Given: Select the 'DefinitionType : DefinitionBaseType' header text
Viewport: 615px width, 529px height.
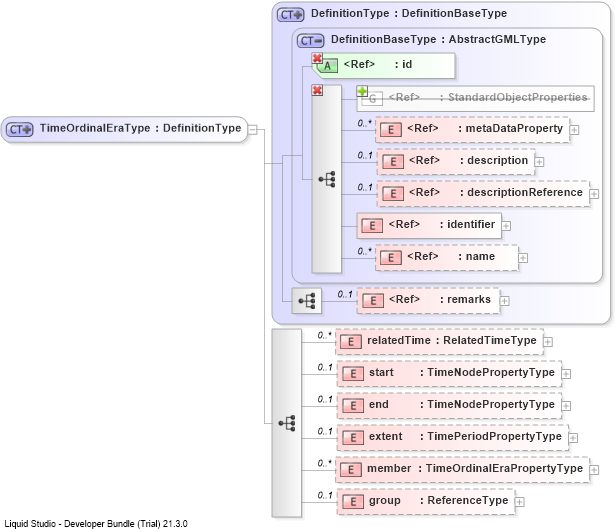Looking at the screenshot, I should click(409, 13).
